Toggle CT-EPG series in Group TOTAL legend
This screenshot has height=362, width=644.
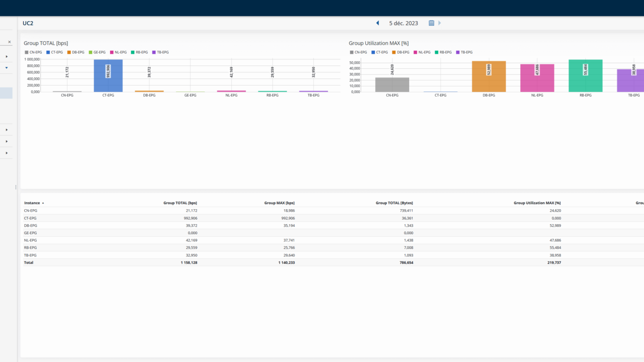coord(55,52)
